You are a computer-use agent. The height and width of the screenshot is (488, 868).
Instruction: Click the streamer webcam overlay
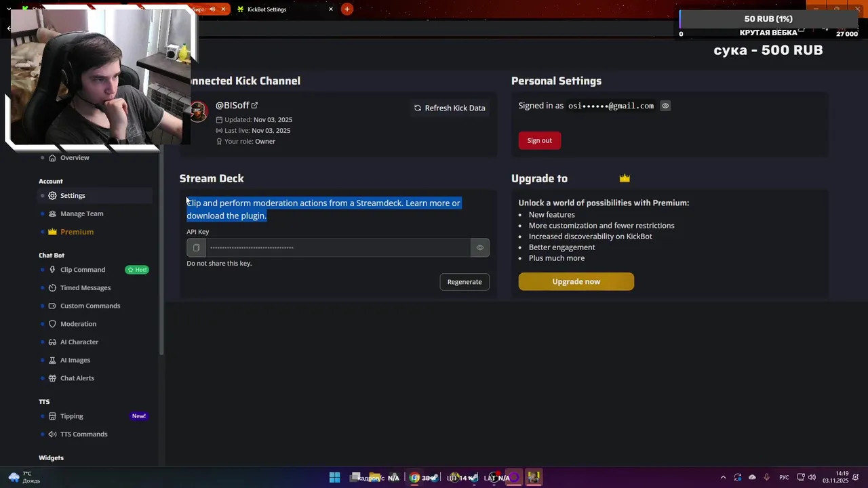[x=100, y=76]
